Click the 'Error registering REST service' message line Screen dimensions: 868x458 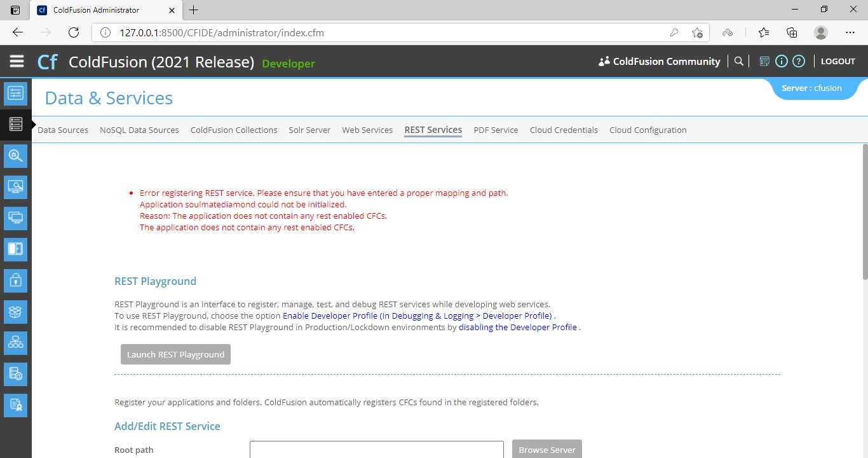[x=324, y=193]
